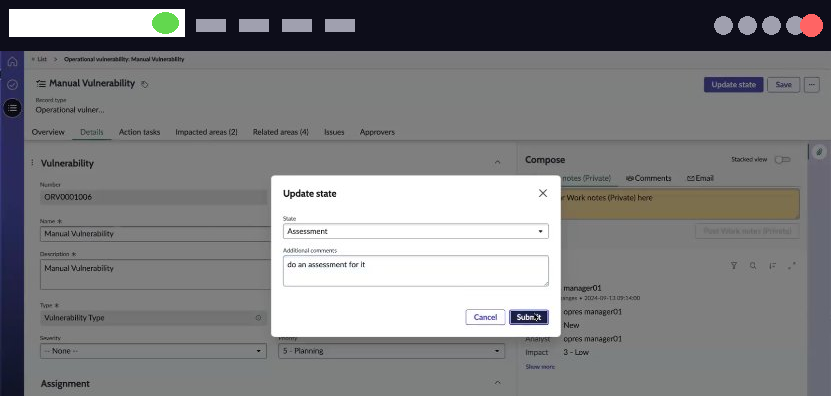Image resolution: width=831 pixels, height=396 pixels.
Task: Click the yellow Work notes (Private) input area
Action: (x=680, y=204)
